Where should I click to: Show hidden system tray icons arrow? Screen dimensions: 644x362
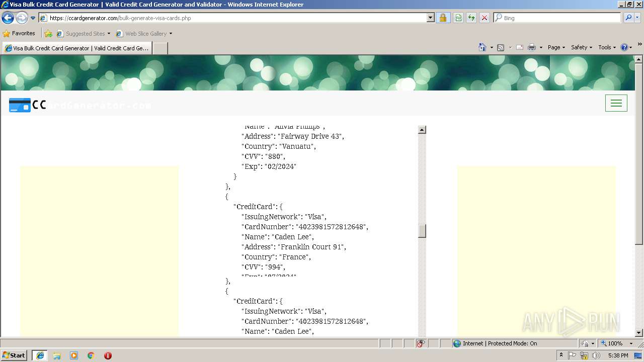click(x=561, y=355)
